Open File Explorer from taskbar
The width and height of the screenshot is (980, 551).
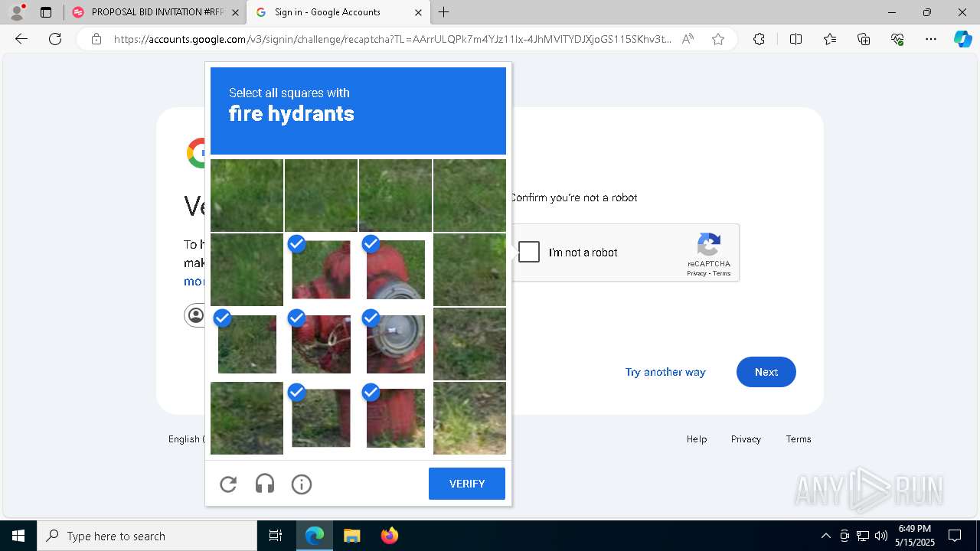[x=351, y=536]
